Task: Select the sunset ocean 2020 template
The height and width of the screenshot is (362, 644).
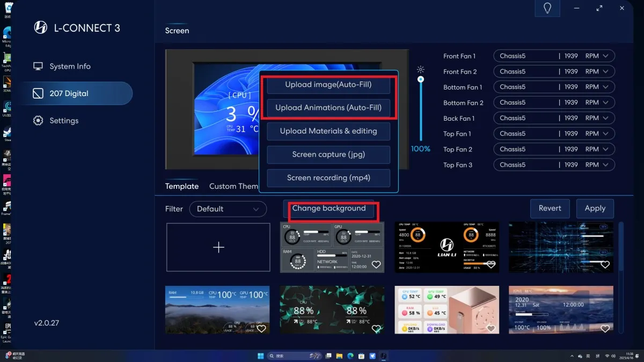Action: pyautogui.click(x=561, y=309)
